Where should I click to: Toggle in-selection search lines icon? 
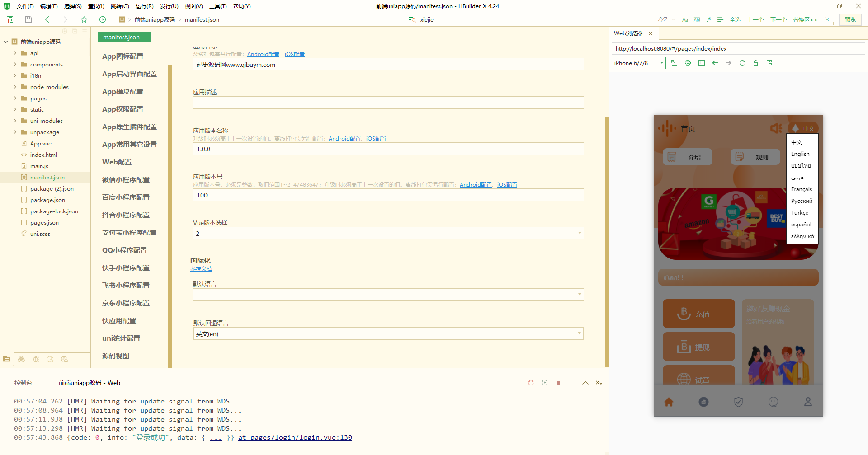(720, 19)
